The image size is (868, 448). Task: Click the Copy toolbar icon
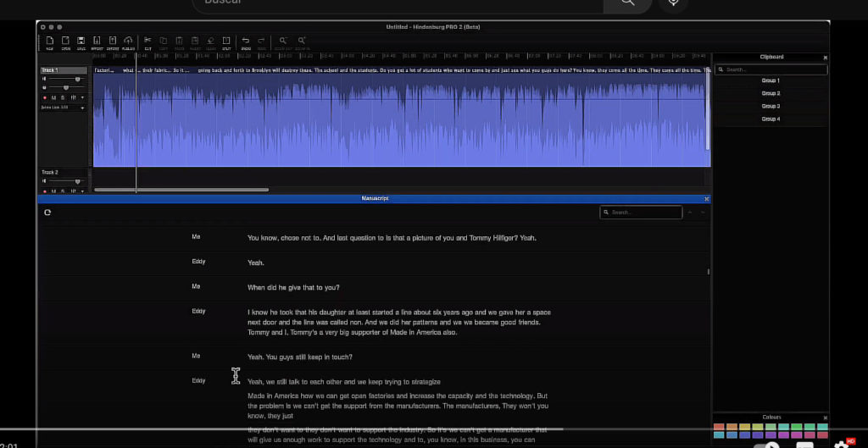click(x=164, y=42)
